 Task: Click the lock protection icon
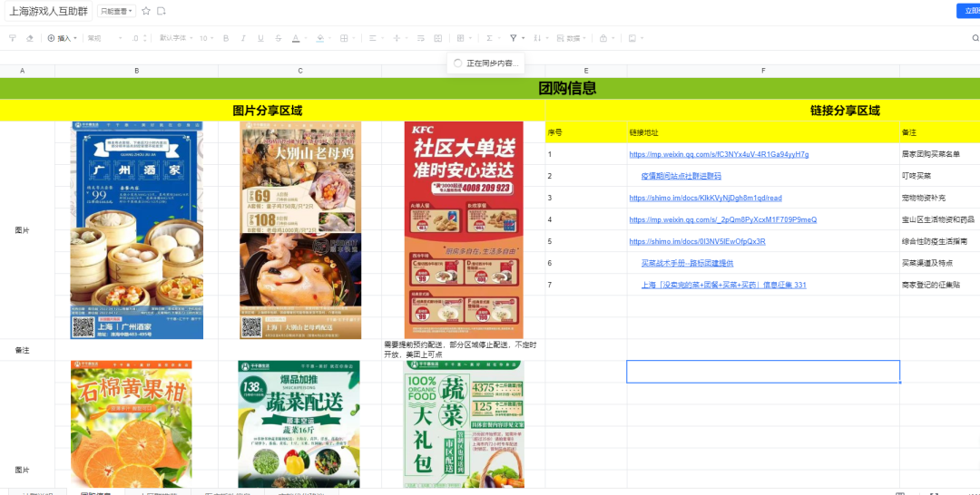603,38
